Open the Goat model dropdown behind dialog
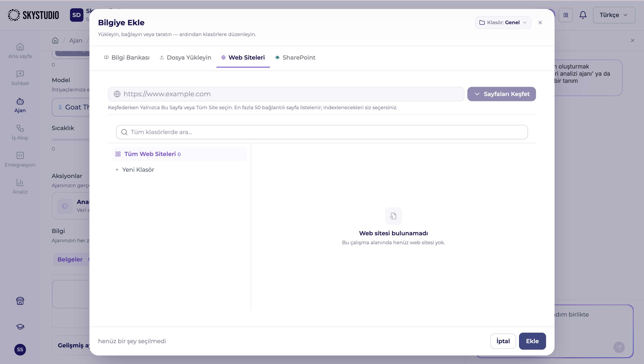Screen dimensions: 644x364 point(71,107)
